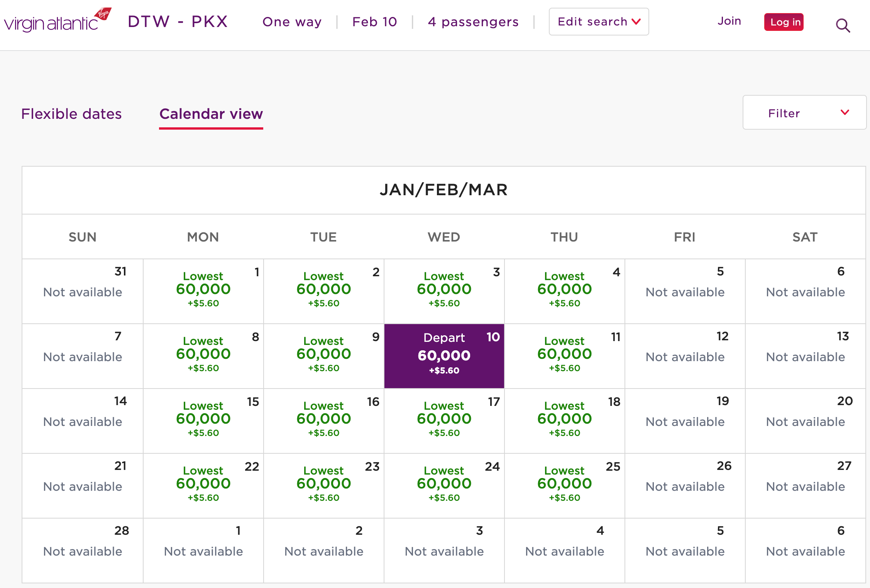
Task: Click the Feb 10 date summary
Action: pos(374,22)
